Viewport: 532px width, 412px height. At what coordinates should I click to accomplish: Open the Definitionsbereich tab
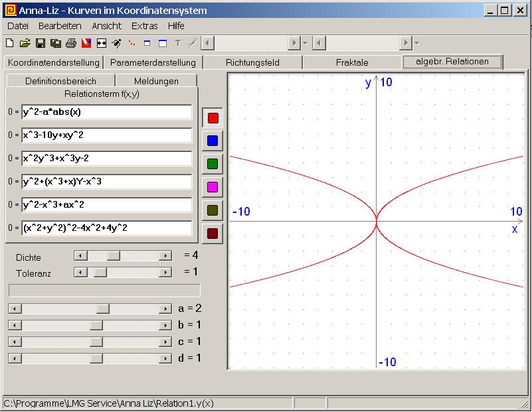point(60,81)
